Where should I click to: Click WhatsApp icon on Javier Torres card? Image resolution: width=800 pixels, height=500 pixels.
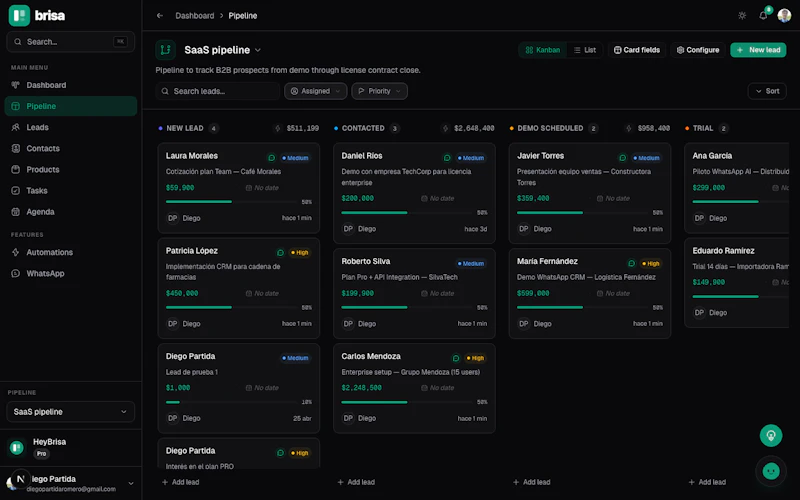[622, 158]
